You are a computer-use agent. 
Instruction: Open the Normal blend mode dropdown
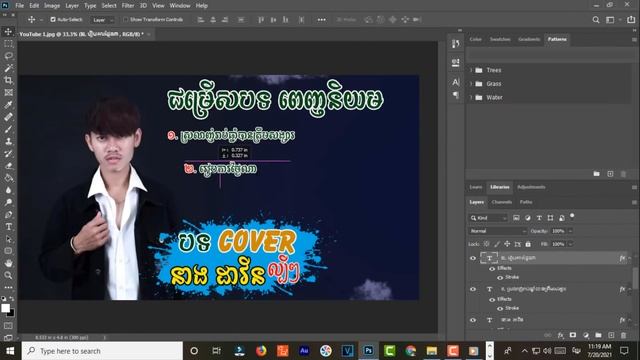point(498,231)
